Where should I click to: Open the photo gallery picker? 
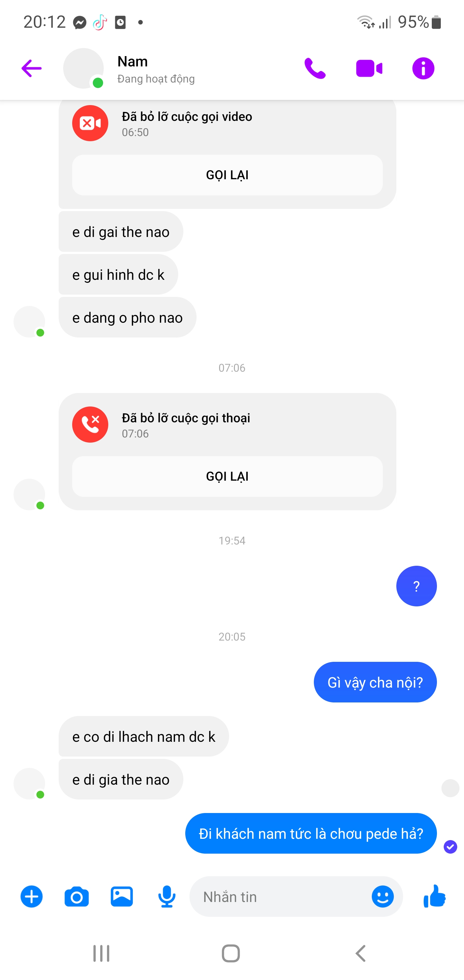[x=122, y=896]
